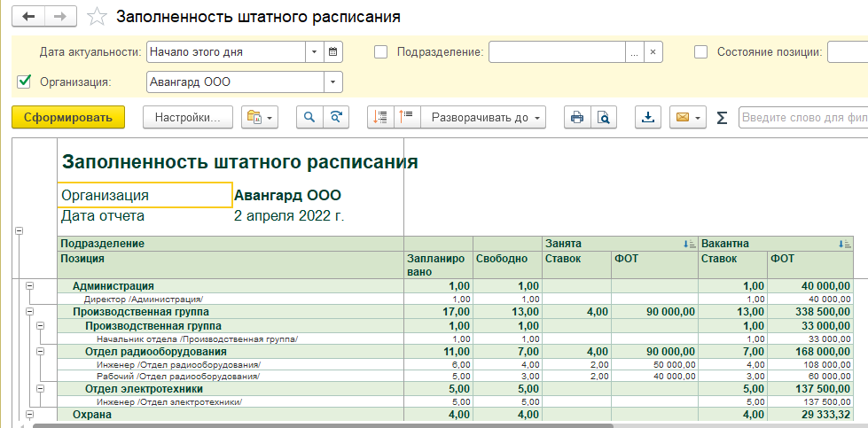Click the back navigation arrow
This screenshot has width=868, height=428.
tap(29, 17)
